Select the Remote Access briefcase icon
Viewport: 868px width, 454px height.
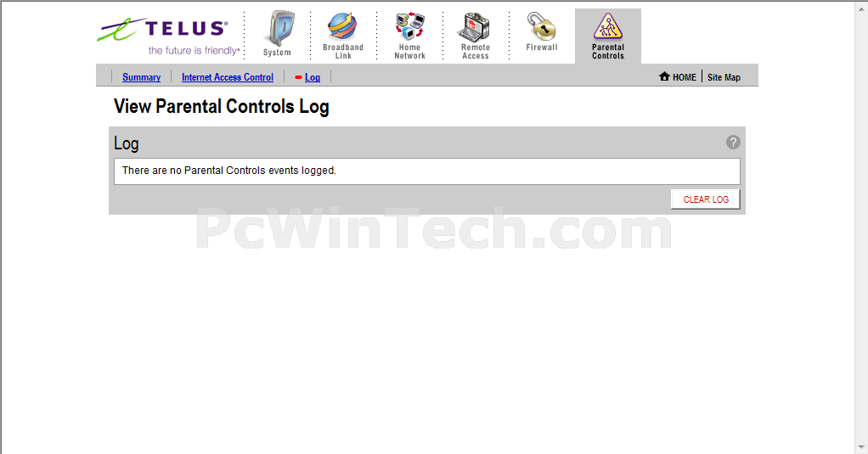(475, 27)
